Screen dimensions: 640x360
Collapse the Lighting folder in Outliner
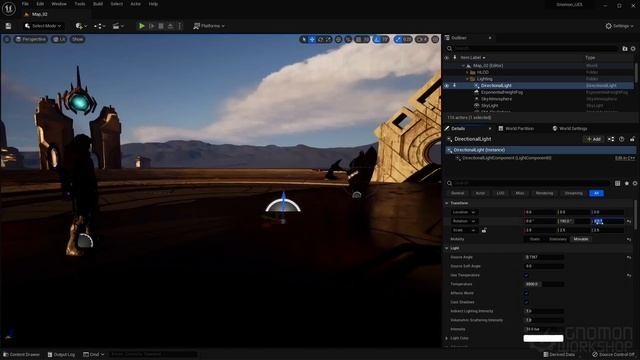point(467,79)
